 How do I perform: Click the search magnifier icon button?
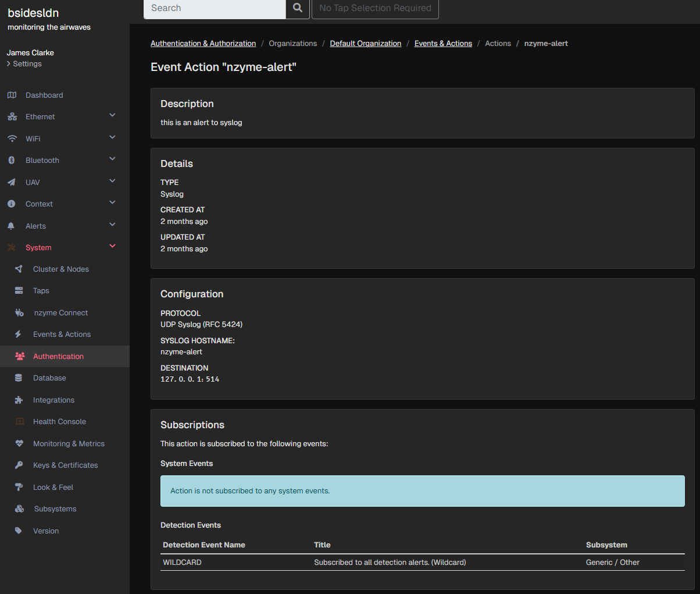pos(298,8)
